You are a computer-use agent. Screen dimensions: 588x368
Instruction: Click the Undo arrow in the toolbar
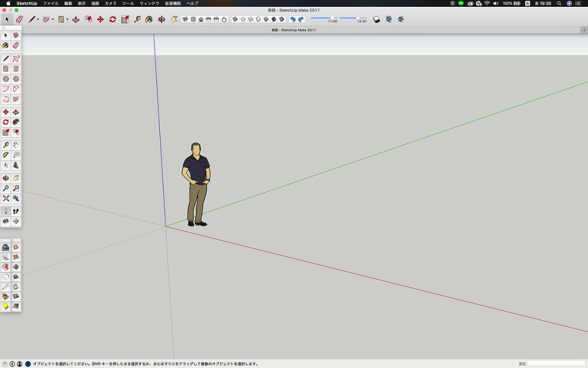pos(293,20)
